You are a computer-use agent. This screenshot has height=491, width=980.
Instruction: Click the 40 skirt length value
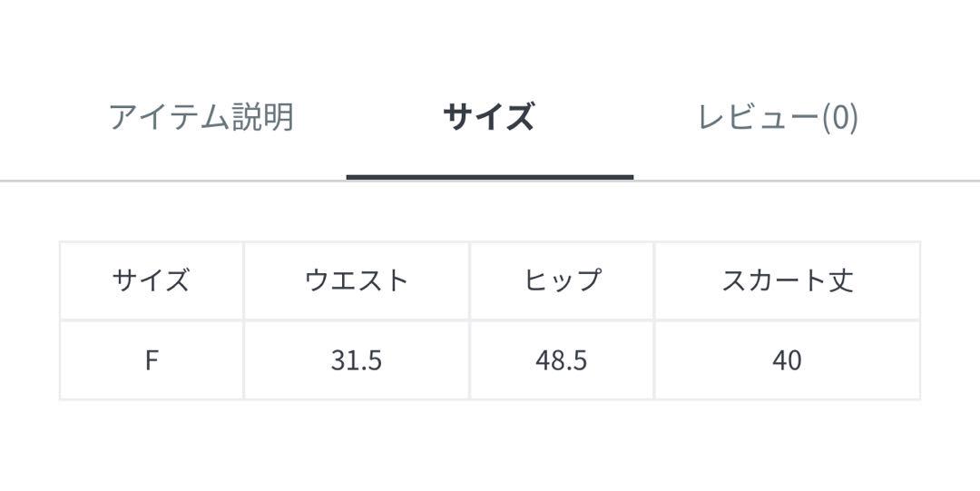pos(787,360)
